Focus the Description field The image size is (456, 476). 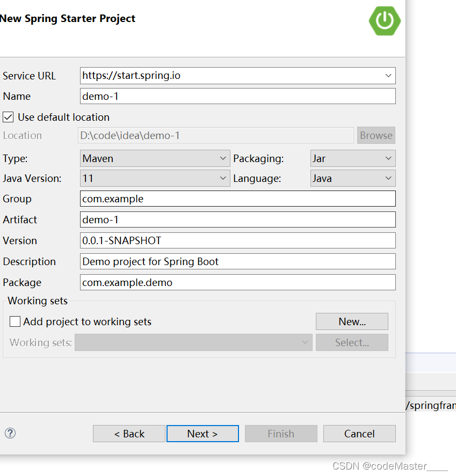(238, 261)
